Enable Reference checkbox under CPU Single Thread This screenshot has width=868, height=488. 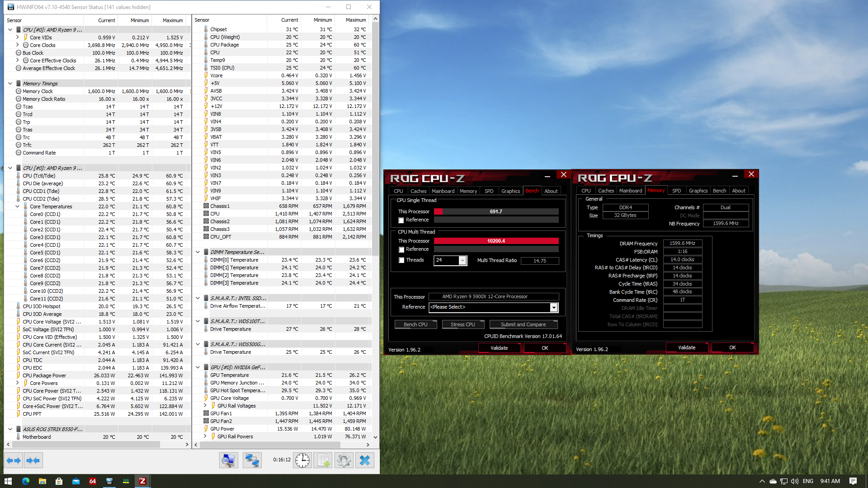[401, 220]
